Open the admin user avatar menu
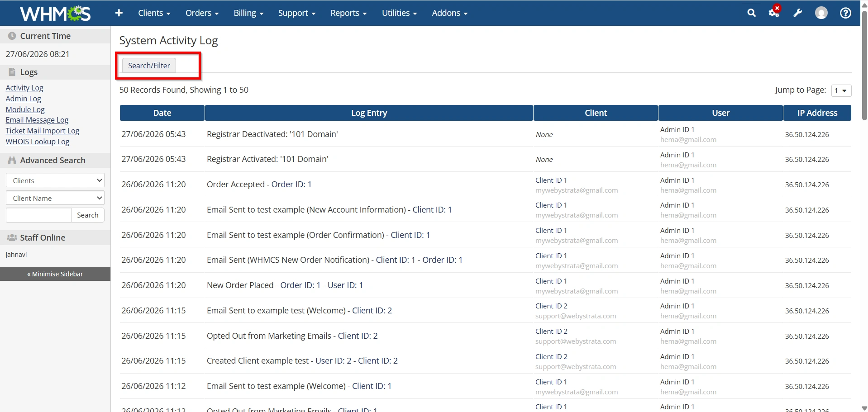This screenshot has height=412, width=868. 821,13
